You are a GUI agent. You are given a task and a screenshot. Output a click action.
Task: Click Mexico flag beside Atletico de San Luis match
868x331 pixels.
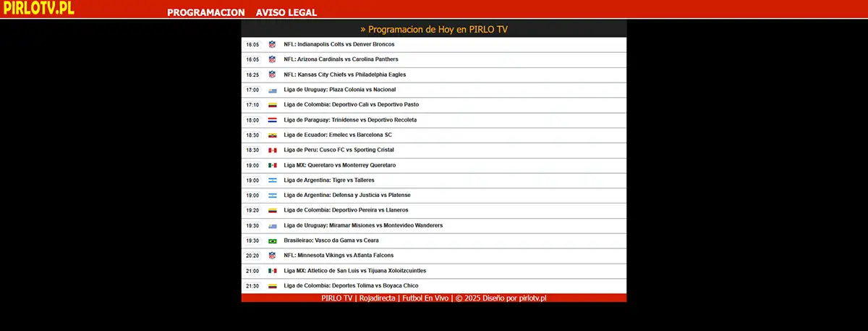(273, 271)
